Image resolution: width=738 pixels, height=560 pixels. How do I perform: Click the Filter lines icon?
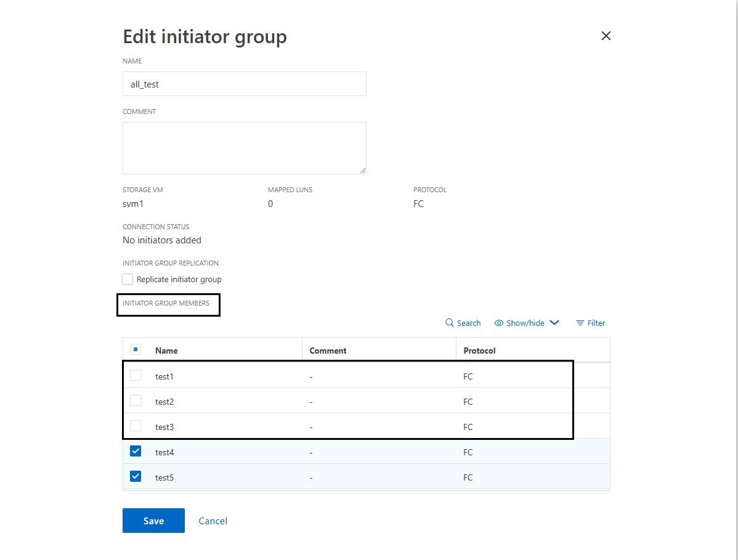(x=580, y=323)
